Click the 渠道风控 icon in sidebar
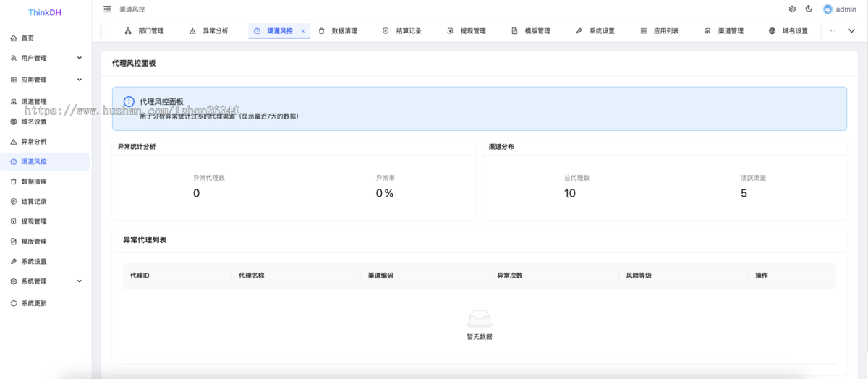Viewport: 868px width, 379px height. (14, 162)
